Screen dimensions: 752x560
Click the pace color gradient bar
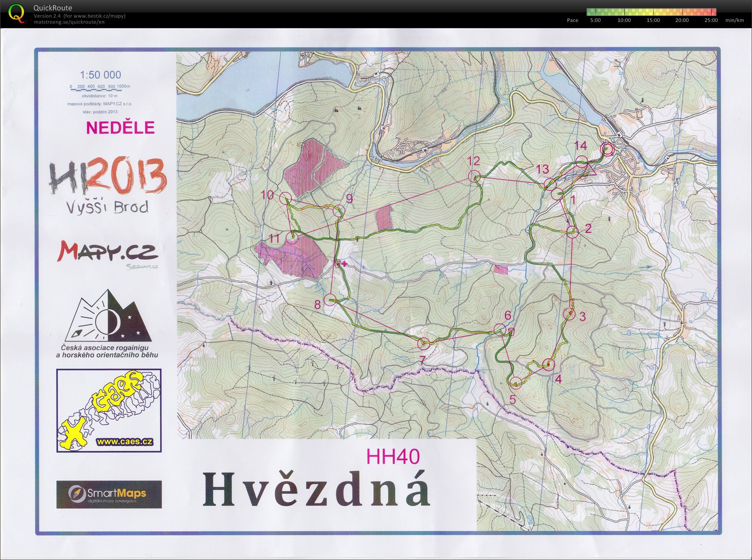[x=651, y=12]
